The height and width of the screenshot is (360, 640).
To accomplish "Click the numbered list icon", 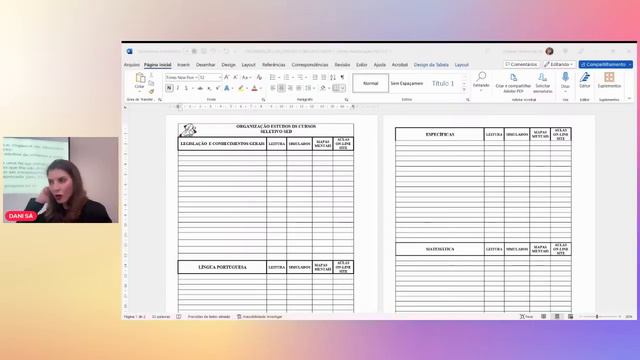I will pos(287,77).
